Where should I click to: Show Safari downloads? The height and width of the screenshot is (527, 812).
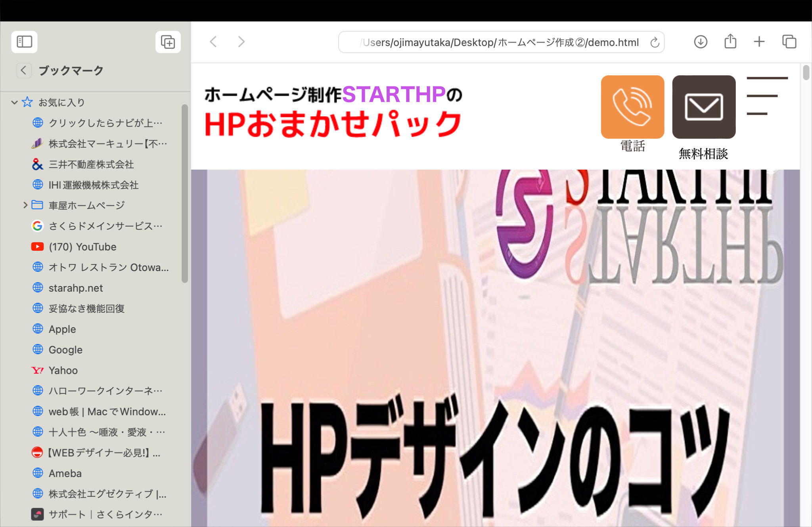pyautogui.click(x=701, y=42)
